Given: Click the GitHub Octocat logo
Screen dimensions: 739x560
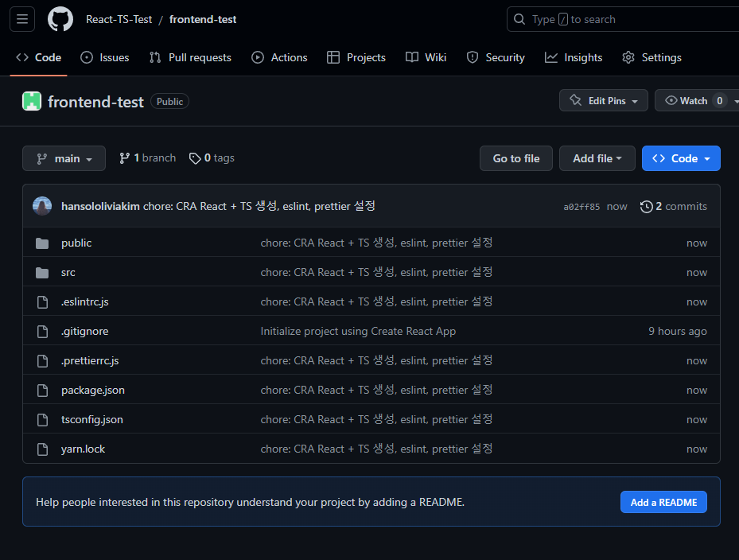Looking at the screenshot, I should [x=60, y=19].
